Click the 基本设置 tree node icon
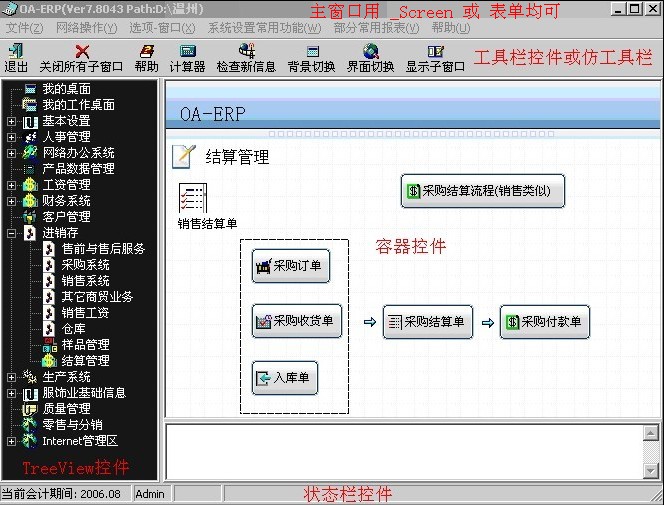 [30, 121]
